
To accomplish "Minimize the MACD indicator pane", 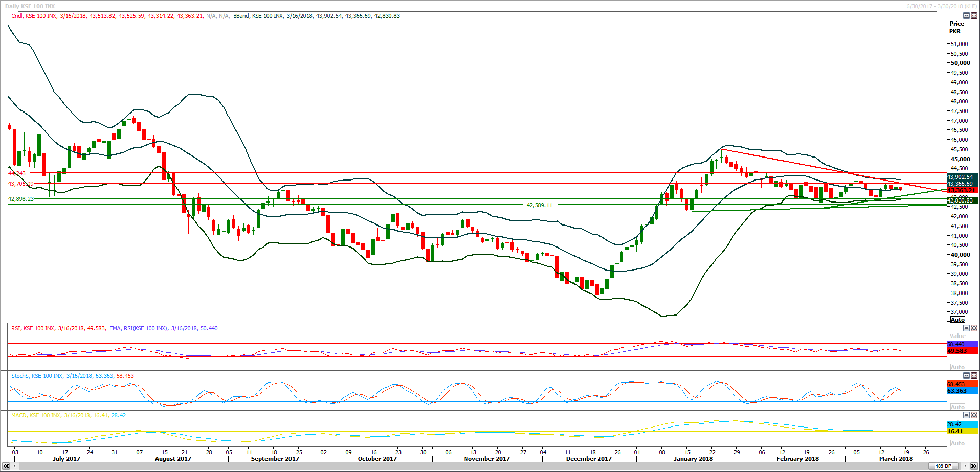I will point(966,415).
